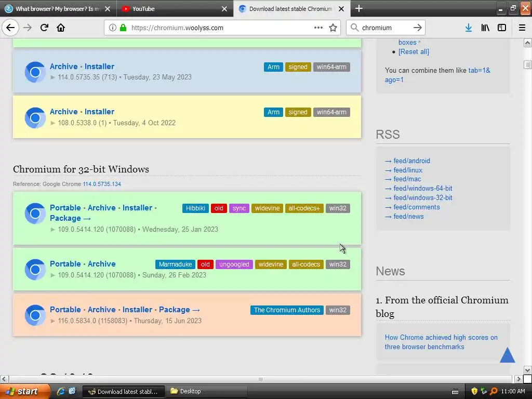Click Chromium logo in the 114.0.5735.35 row
The image size is (532, 399).
[35, 72]
